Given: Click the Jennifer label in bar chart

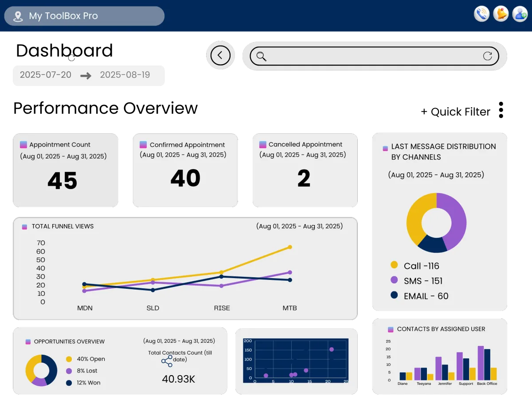Looking at the screenshot, I should tap(445, 384).
